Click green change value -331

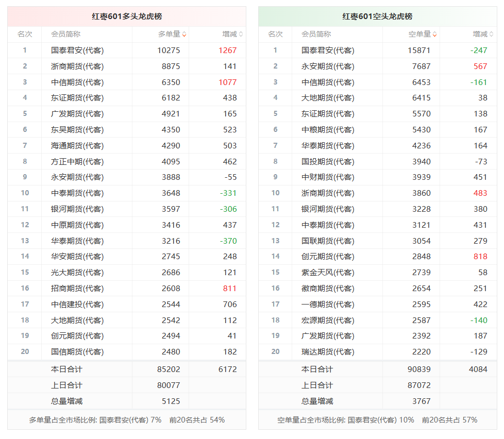pos(228,193)
